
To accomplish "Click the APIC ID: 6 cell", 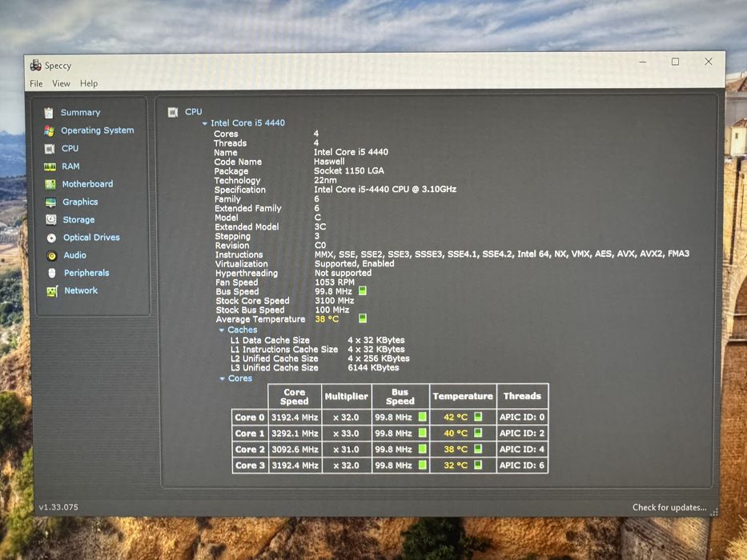I will point(522,466).
